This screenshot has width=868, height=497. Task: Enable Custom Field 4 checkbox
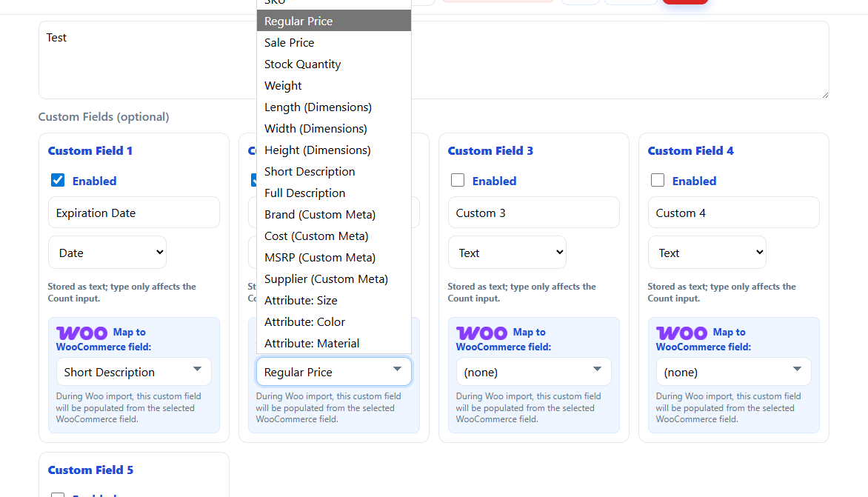658,180
